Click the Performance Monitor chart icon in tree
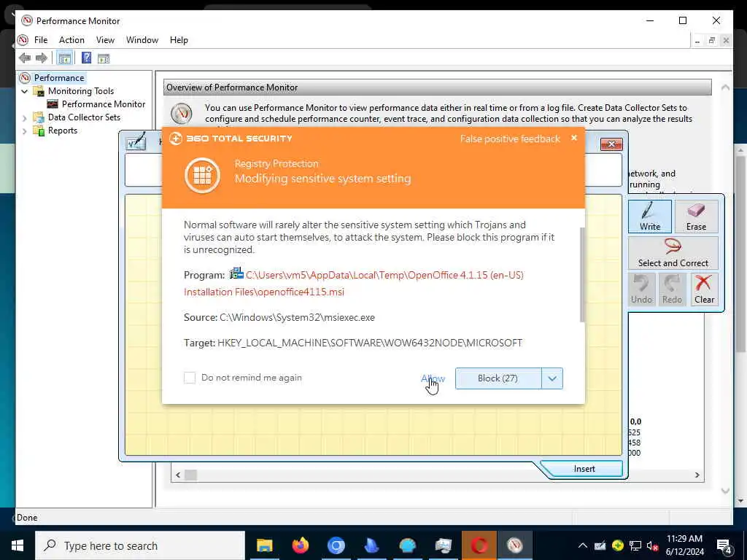The image size is (747, 560). pos(53,104)
